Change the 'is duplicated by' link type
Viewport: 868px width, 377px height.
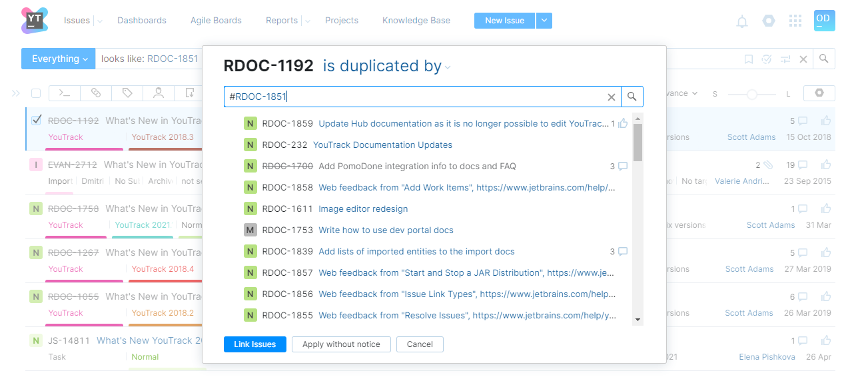pos(386,66)
